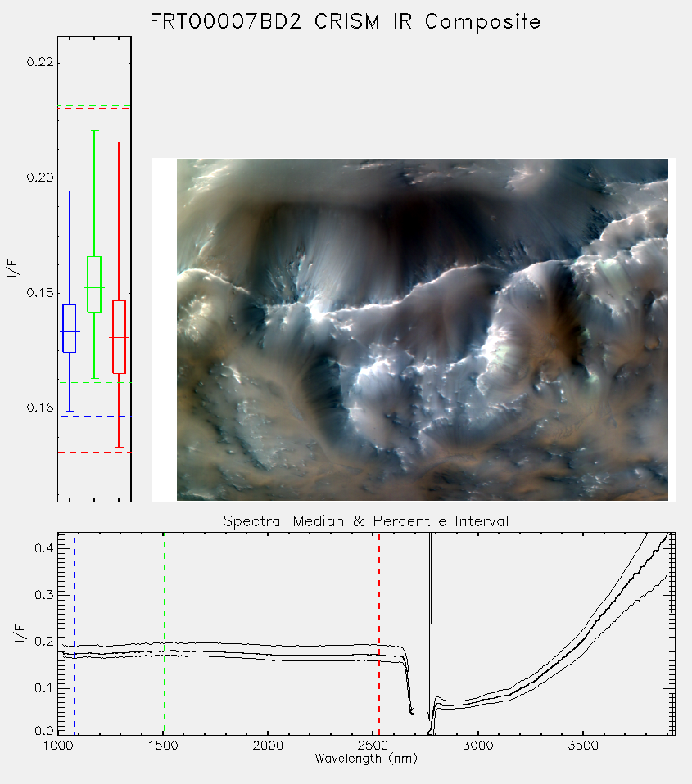Viewport: 692px width, 784px height.
Task: Click the FRT00007BD2 CRISM IR Composite title
Action: 346,22
